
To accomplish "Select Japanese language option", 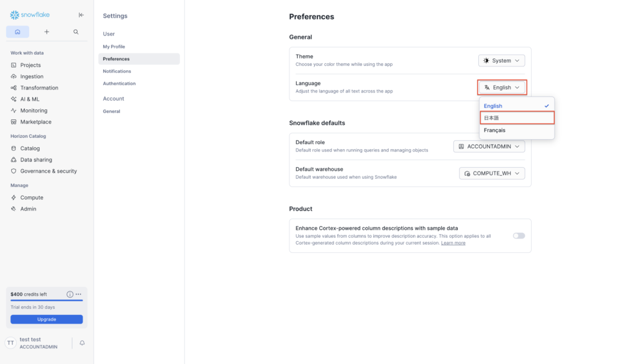I will (x=517, y=118).
